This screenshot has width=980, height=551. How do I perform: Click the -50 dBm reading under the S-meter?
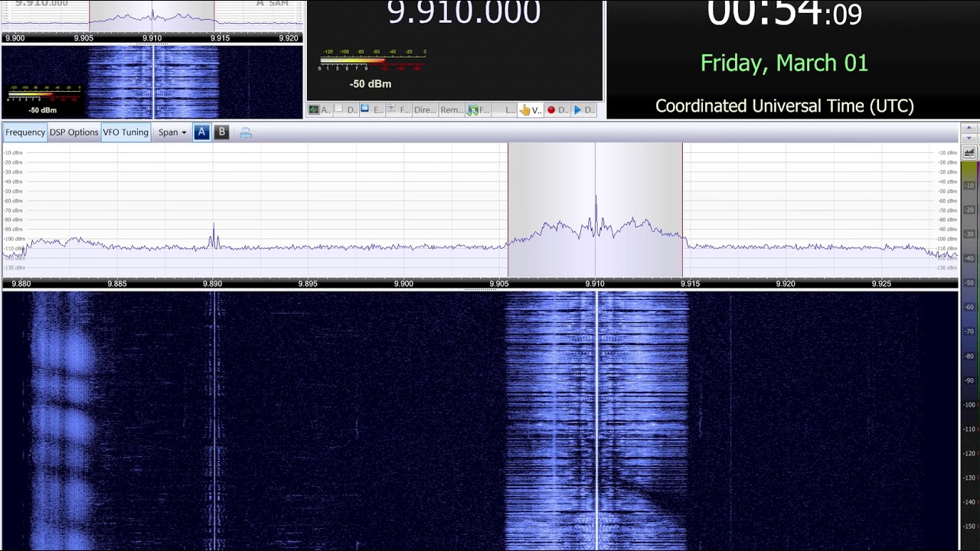[371, 84]
